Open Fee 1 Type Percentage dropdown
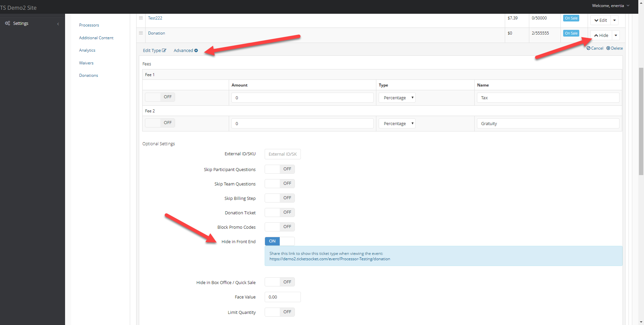 [397, 98]
